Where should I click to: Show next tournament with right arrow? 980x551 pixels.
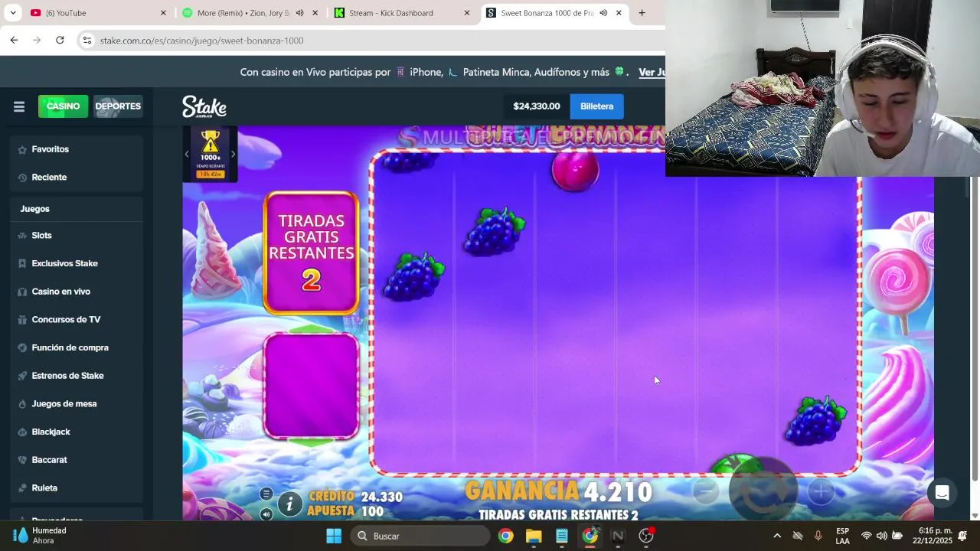click(233, 154)
